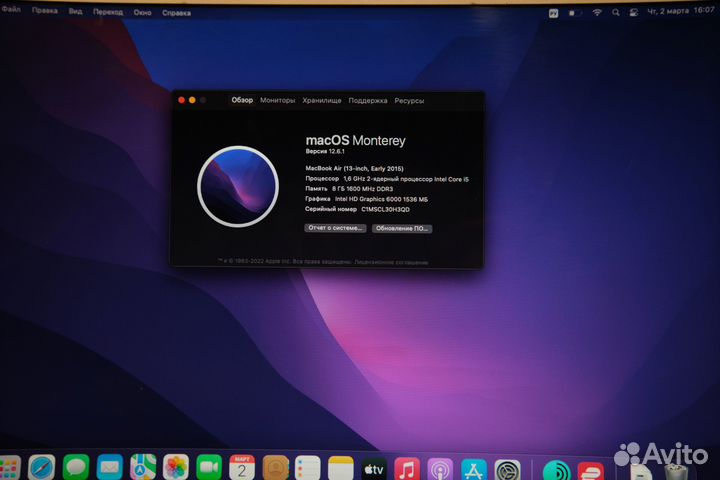Open Launchpad from the Dock

click(8, 469)
